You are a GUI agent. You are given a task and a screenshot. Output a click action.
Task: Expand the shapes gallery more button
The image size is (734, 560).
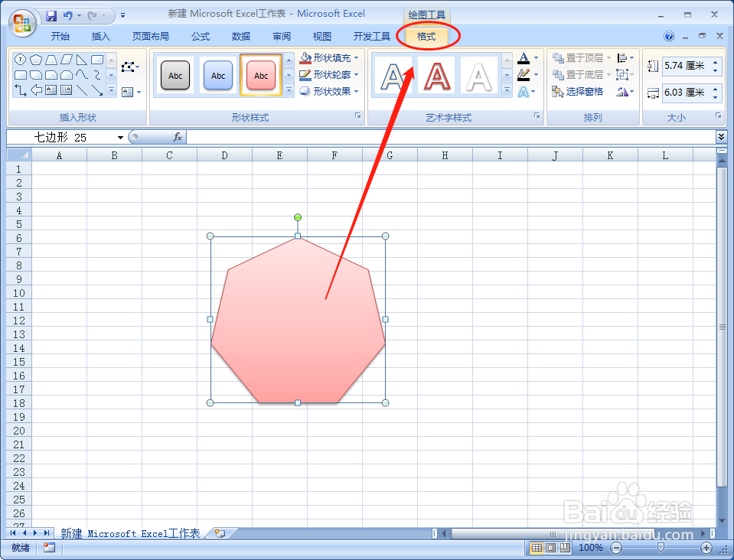[x=112, y=90]
